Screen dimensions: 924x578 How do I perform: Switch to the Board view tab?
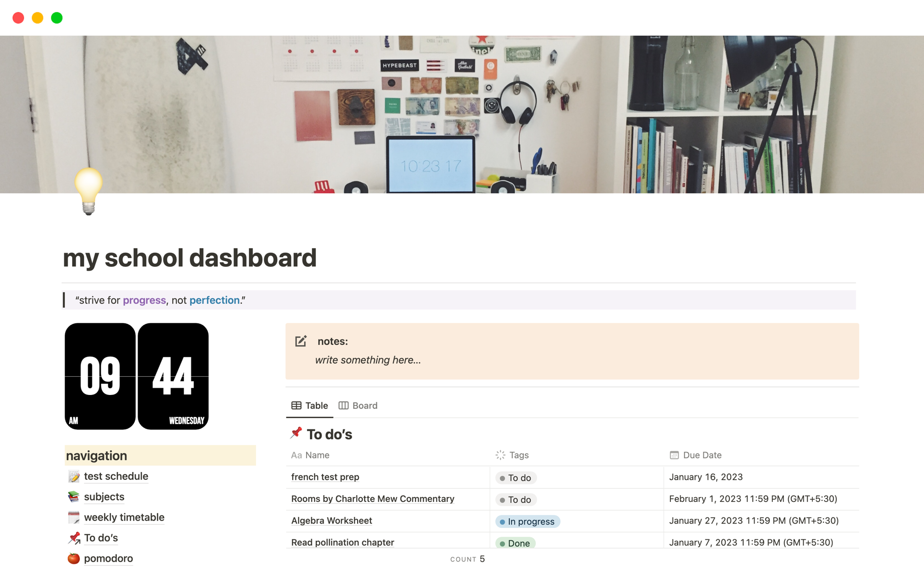point(359,405)
